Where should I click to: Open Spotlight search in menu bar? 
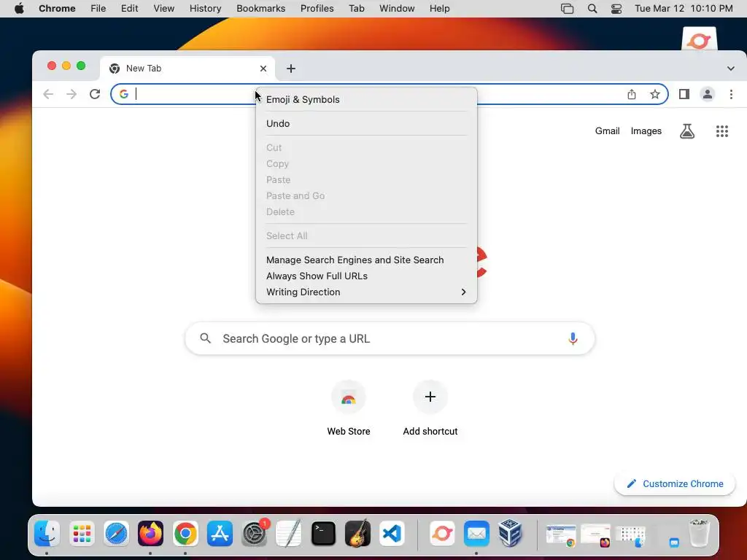592,9
